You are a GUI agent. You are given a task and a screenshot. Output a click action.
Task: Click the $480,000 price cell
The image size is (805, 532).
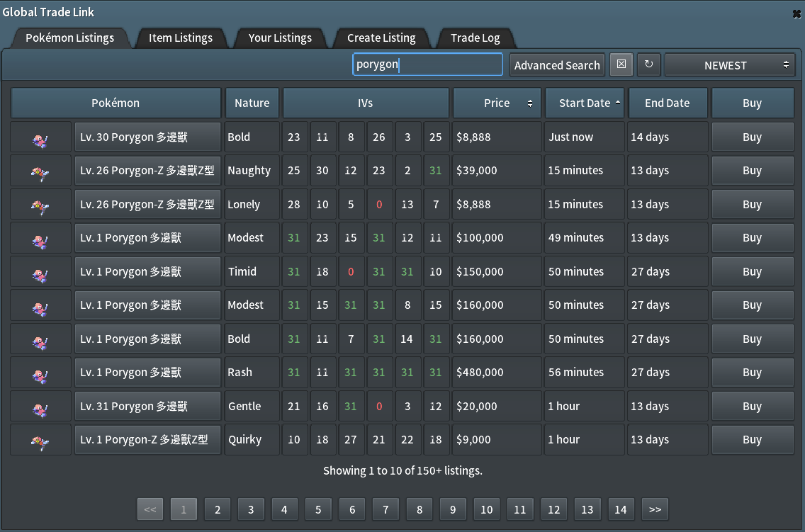click(497, 373)
